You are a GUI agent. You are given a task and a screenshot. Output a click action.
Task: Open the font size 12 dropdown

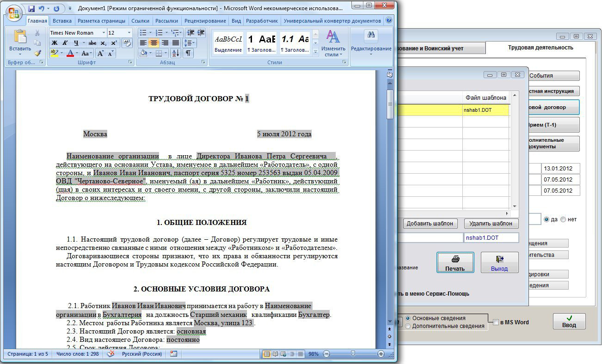(129, 33)
